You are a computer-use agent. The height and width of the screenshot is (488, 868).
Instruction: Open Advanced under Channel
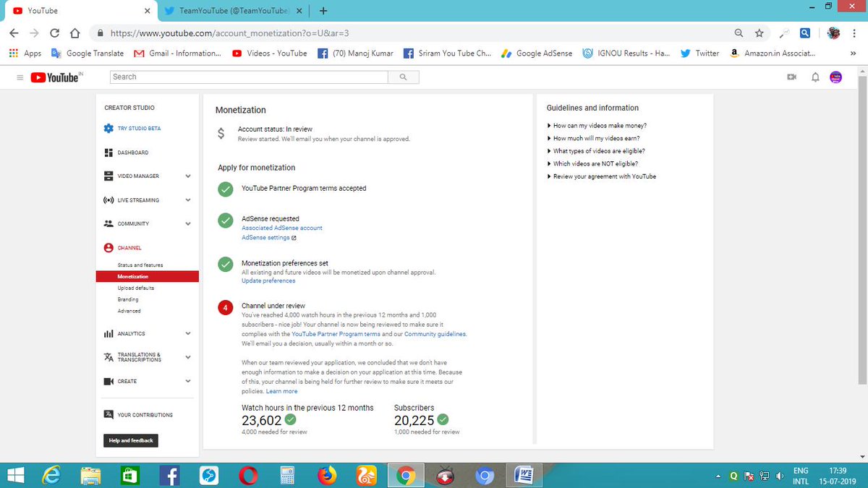[x=129, y=311]
